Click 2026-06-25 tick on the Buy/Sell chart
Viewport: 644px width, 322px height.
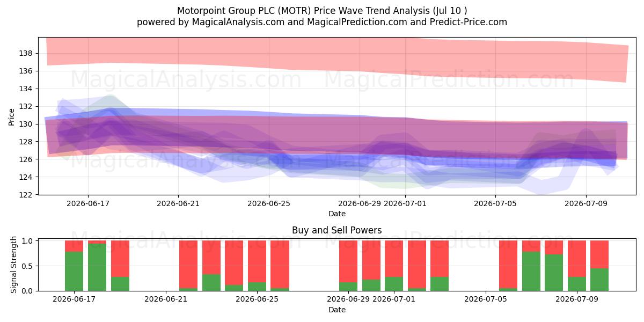click(257, 299)
